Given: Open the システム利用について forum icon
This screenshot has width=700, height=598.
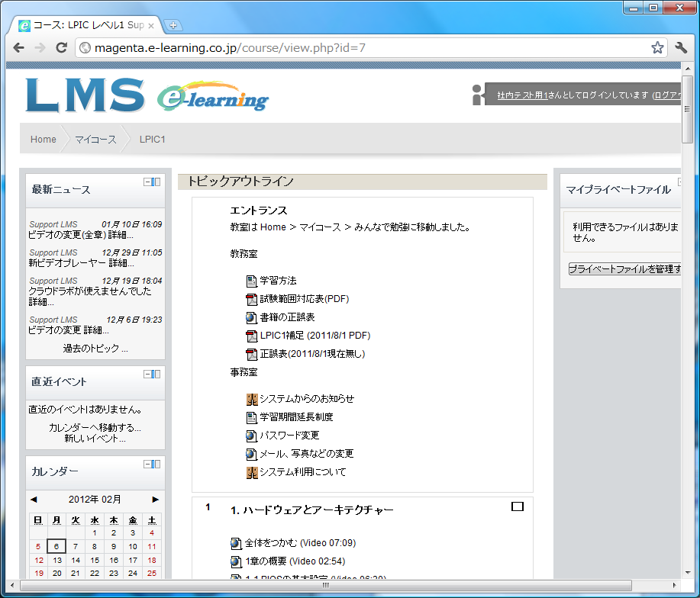Looking at the screenshot, I should pos(252,472).
